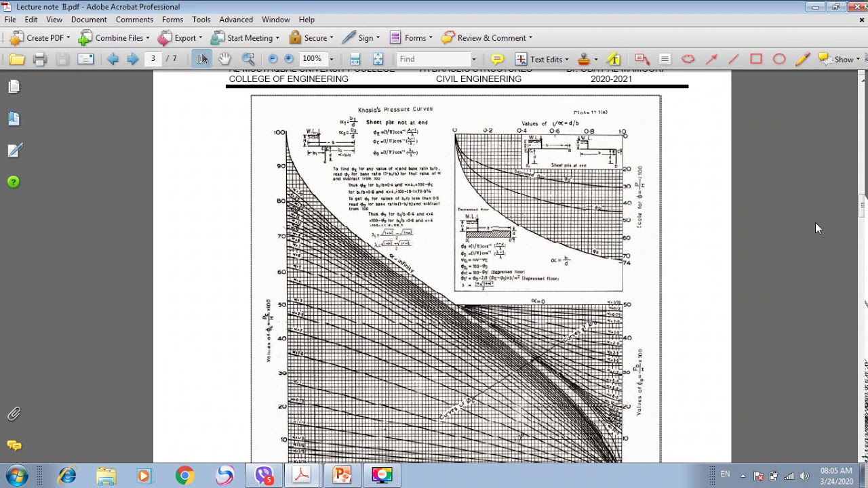Activate the Select tool cursor icon

(x=201, y=59)
